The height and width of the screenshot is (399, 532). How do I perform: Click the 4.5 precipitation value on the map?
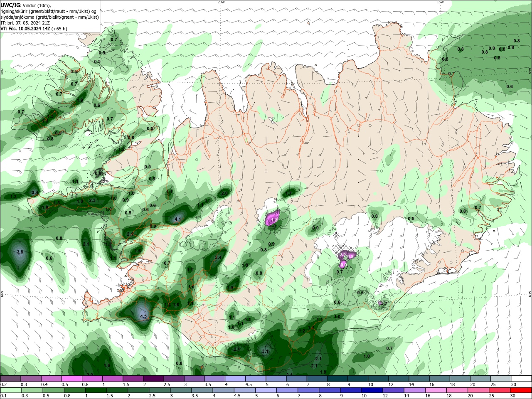pyautogui.click(x=143, y=316)
